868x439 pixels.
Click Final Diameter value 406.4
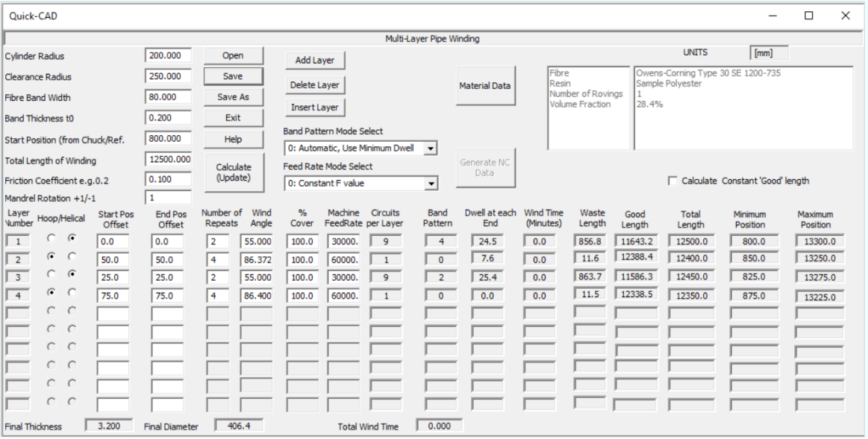tap(239, 426)
